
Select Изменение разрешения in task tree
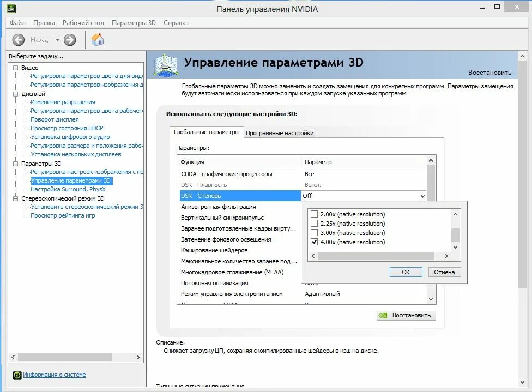tap(63, 102)
